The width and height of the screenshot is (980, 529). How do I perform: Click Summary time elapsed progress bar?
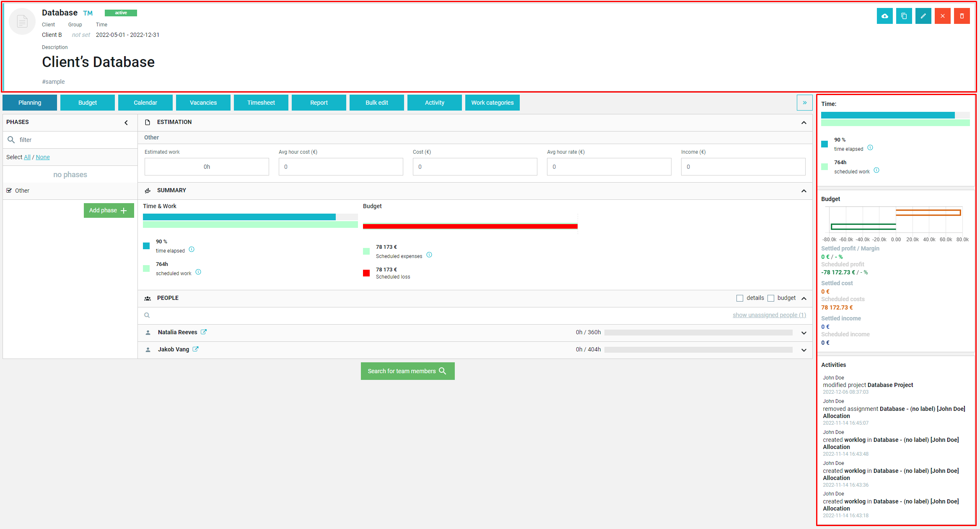pos(250,217)
